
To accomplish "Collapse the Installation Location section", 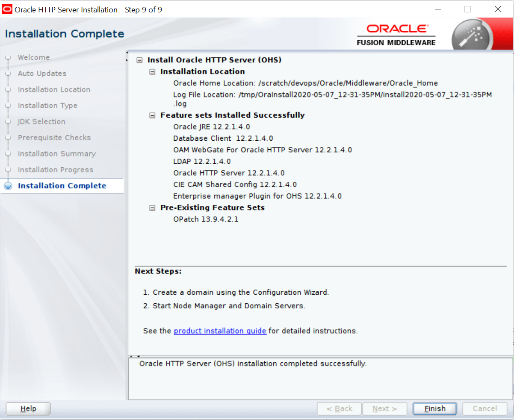I will (x=152, y=71).
